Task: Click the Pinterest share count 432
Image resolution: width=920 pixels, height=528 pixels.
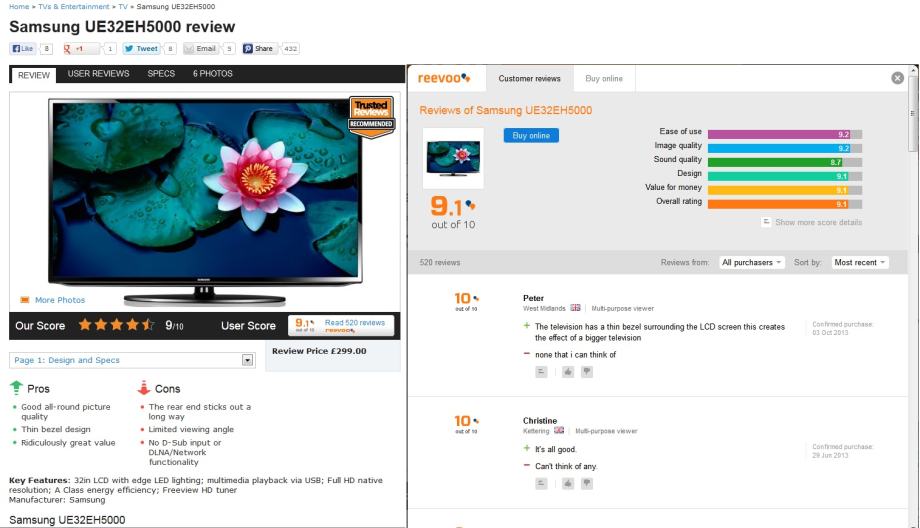Action: (290, 49)
